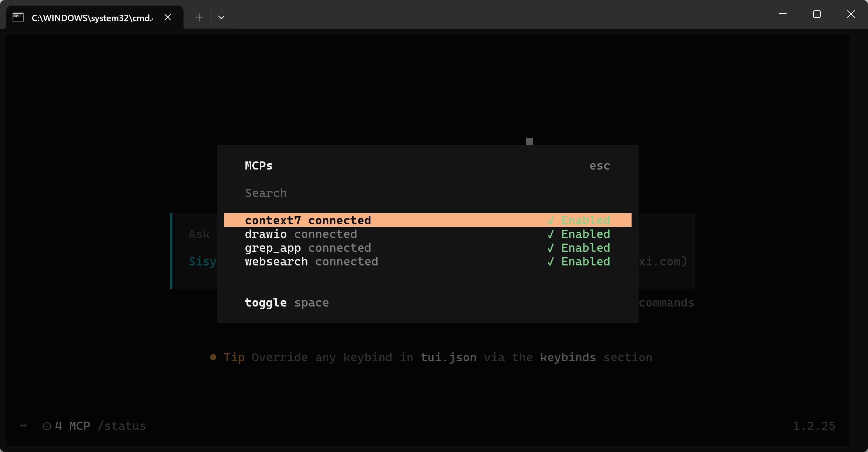Toggle drawio Enabled status

[x=579, y=234]
